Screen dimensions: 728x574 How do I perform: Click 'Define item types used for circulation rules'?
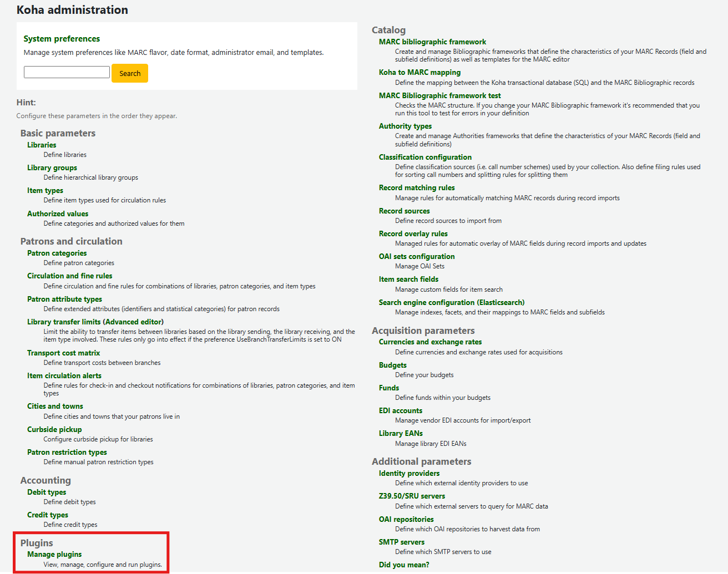coord(105,200)
